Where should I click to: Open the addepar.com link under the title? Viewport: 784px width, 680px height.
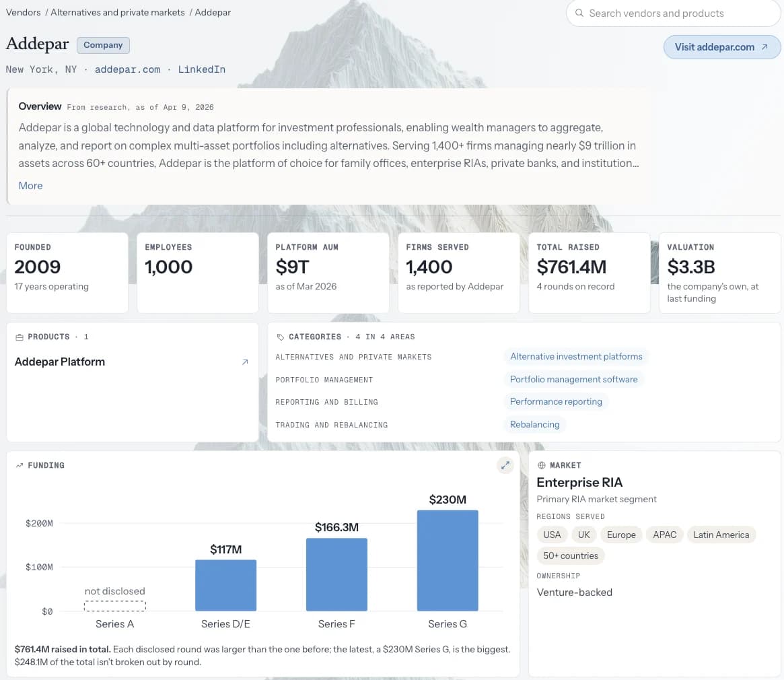127,69
